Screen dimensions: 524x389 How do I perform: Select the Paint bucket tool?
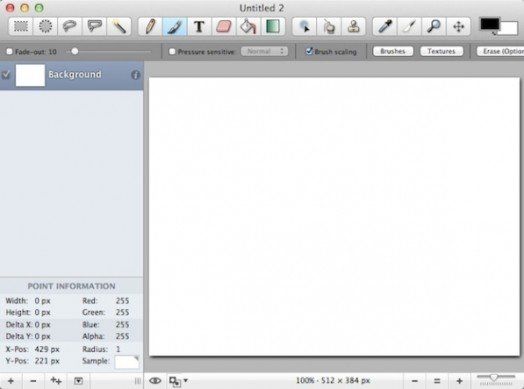[248, 26]
